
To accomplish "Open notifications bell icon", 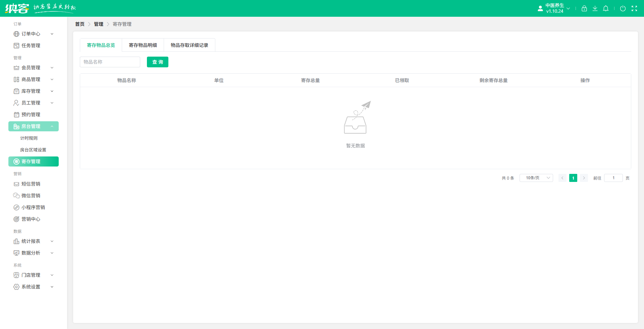I will pyautogui.click(x=606, y=8).
